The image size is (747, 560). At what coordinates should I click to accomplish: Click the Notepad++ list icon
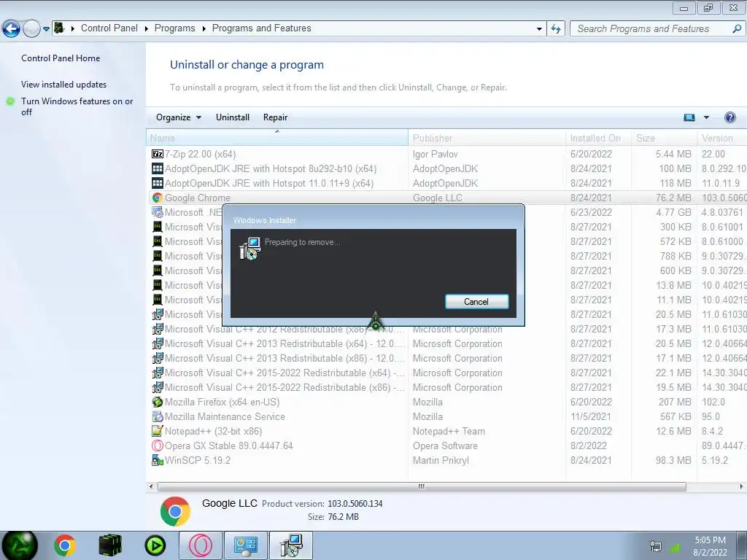[x=158, y=431]
